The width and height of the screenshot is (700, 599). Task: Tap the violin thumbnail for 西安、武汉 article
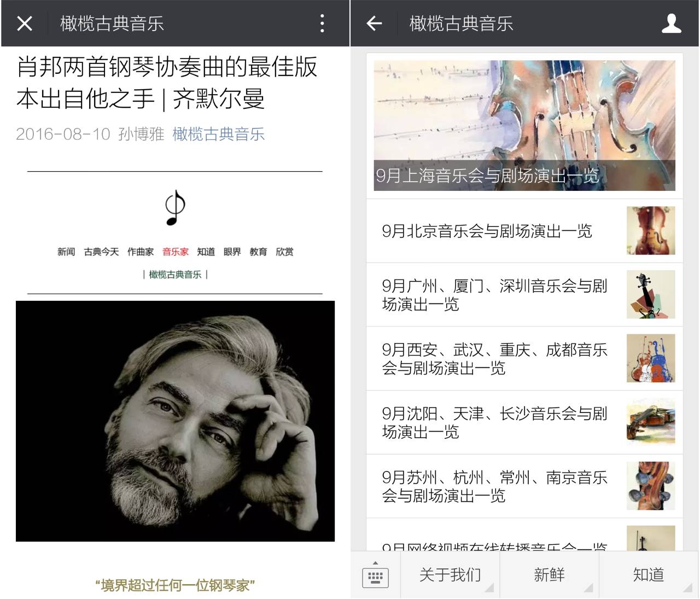[651, 359]
